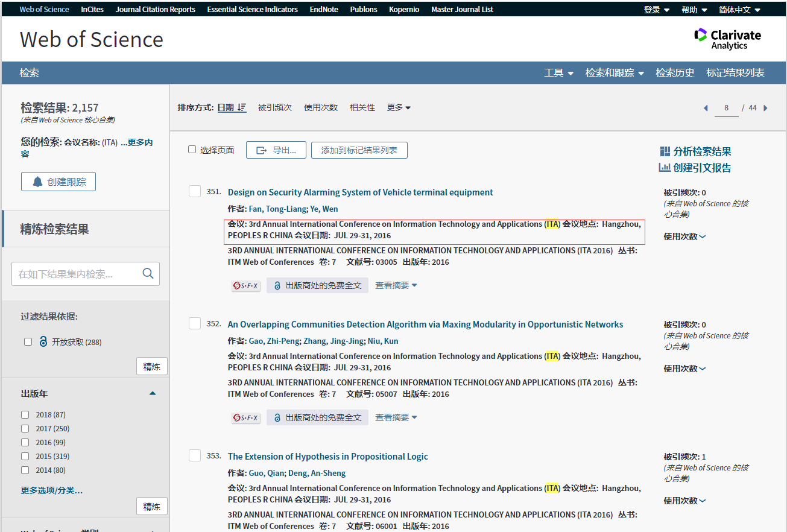
Task: Check publication year 2015 (319)
Action: coord(25,456)
